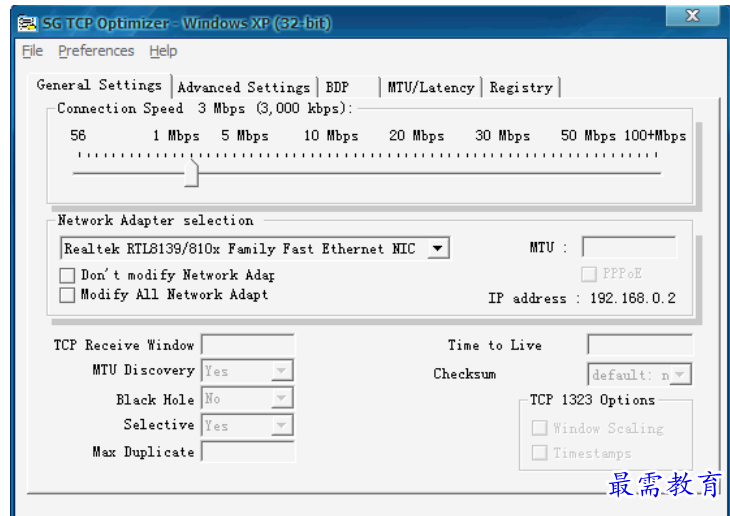
Task: Click the MTU input field
Action: [x=629, y=247]
